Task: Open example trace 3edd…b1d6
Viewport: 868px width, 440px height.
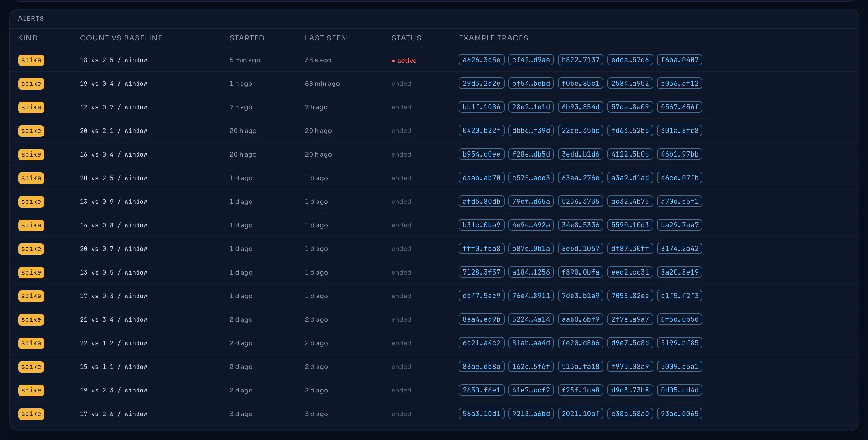Action: click(580, 154)
